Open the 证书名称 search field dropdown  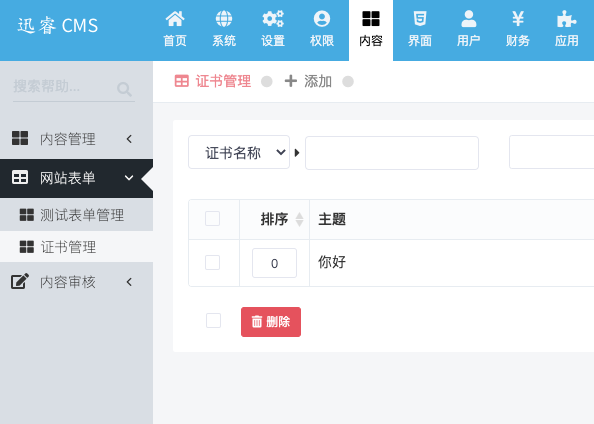coord(239,152)
